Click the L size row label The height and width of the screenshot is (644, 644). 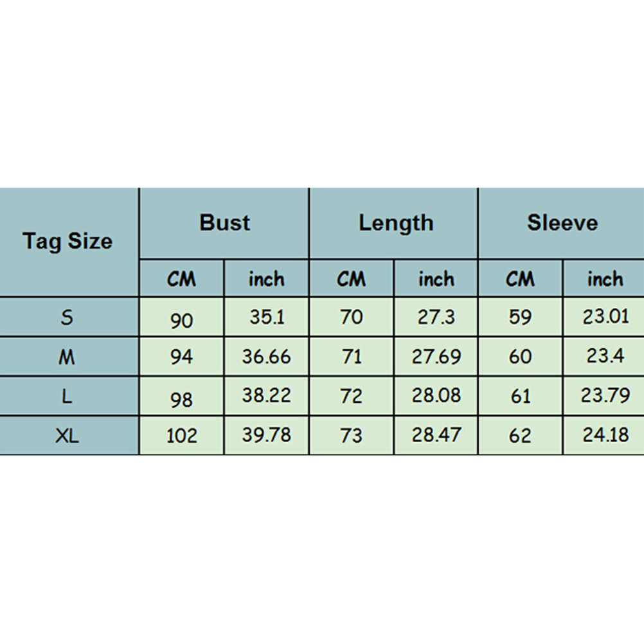67,396
